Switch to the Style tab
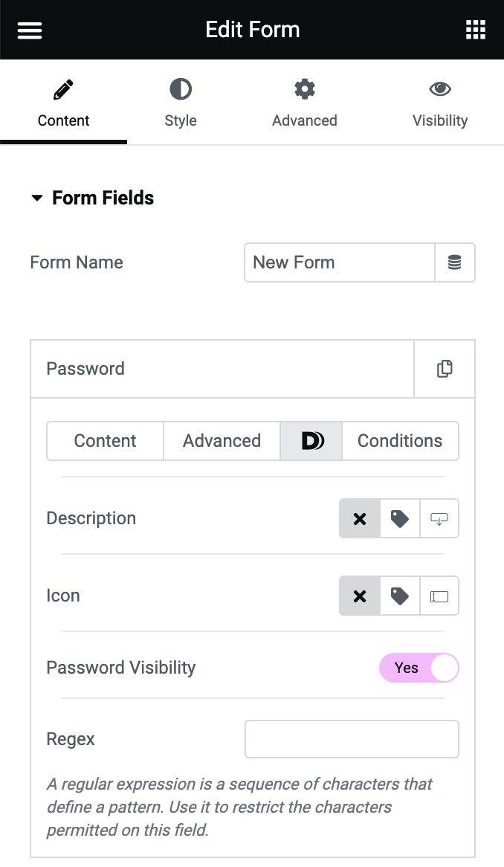The width and height of the screenshot is (504, 867). tap(180, 103)
